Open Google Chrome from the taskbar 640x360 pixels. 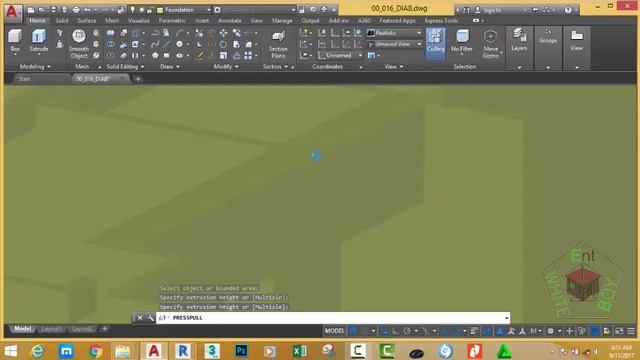95,351
